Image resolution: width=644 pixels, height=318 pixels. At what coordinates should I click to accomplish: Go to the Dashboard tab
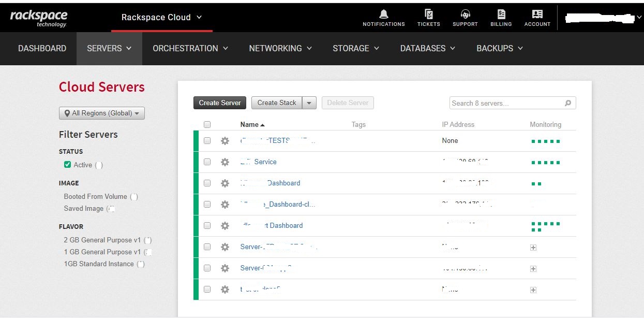[42, 48]
